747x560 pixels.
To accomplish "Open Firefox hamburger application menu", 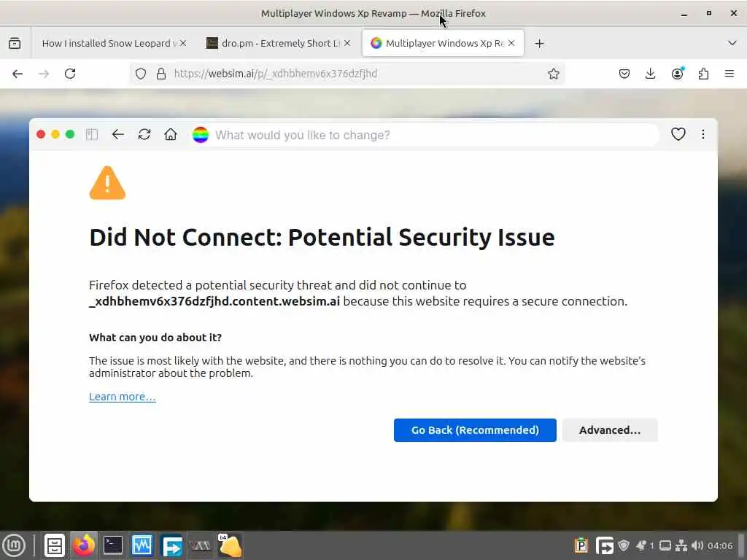I will coord(729,74).
